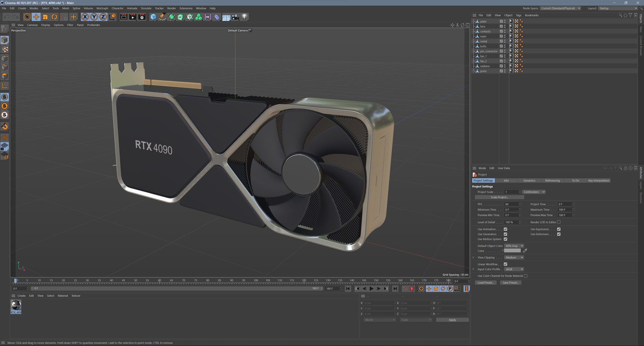This screenshot has height=346, width=644.
Task: Open the spline pen tool
Action: [162, 17]
